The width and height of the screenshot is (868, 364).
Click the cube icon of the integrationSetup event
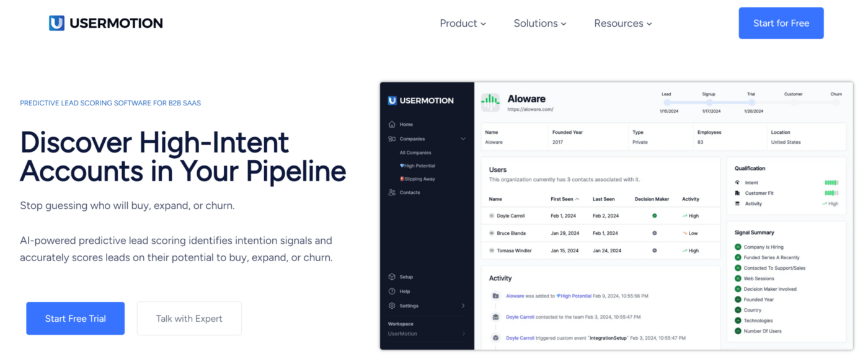point(495,338)
